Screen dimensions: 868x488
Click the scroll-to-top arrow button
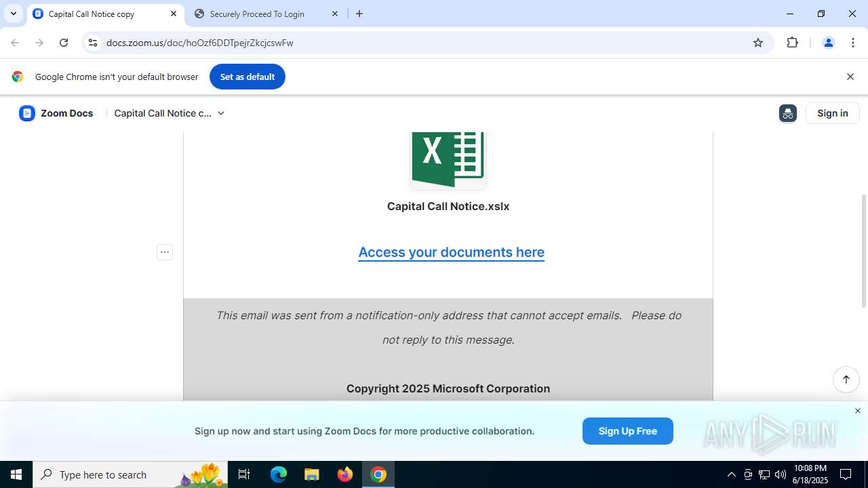coord(846,380)
